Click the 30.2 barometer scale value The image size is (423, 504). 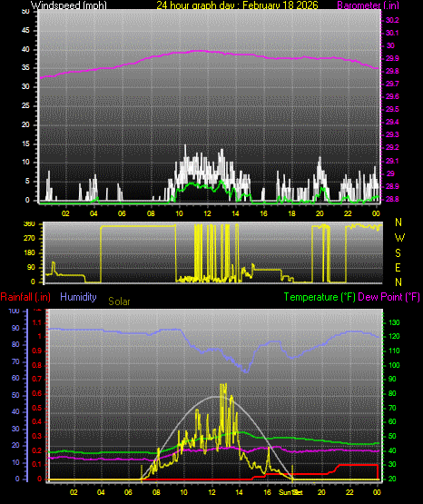(392, 20)
